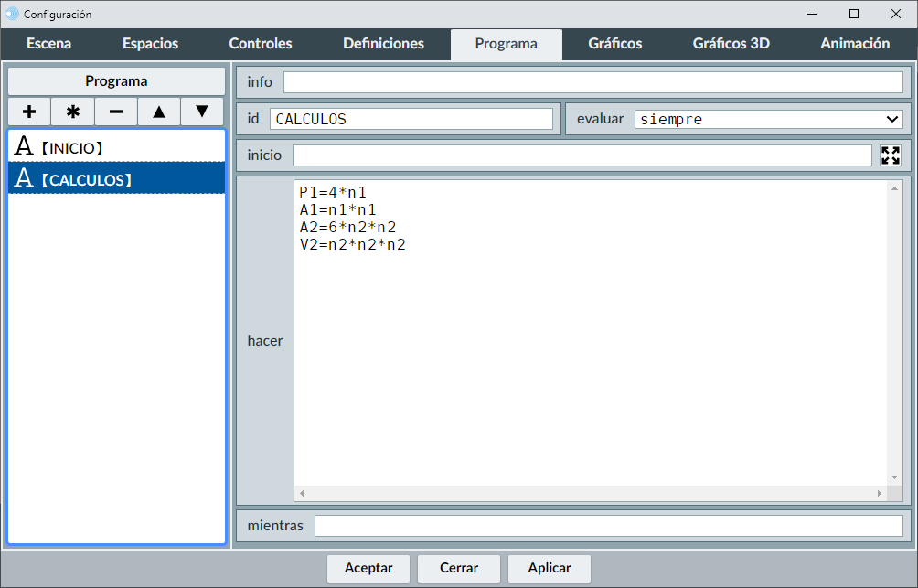Click the plus icon to add program item
Image resolution: width=918 pixels, height=588 pixels.
(x=29, y=112)
